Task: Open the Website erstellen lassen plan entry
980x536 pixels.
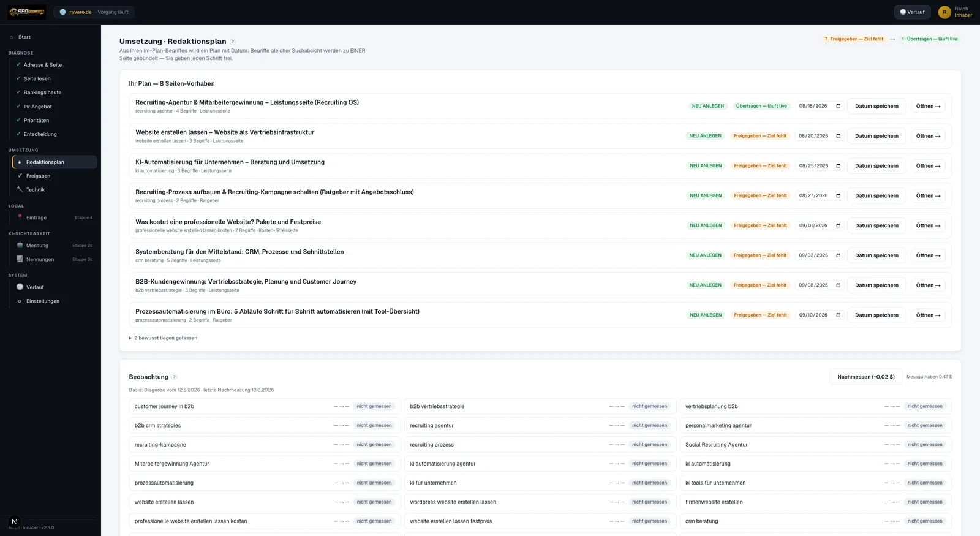Action: 928,136
